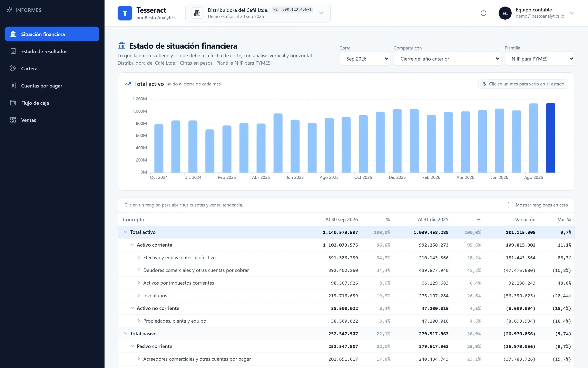
Task: Click the company building icon beside Distribuidora
Action: pyautogui.click(x=197, y=13)
